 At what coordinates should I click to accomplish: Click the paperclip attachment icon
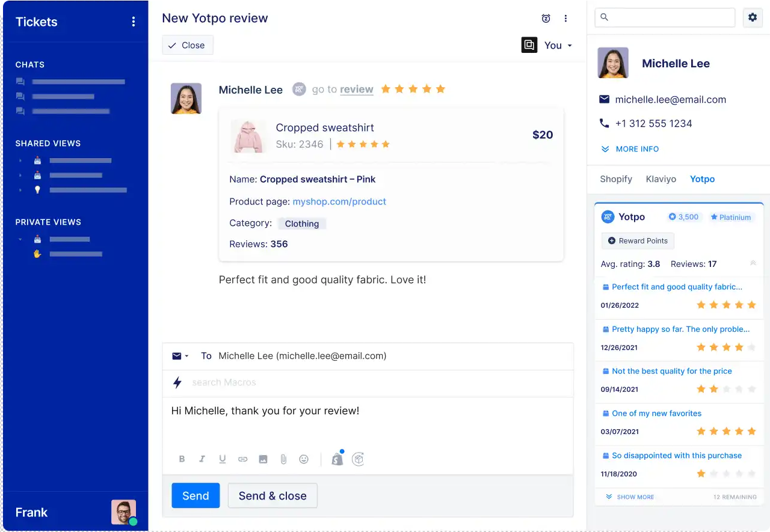pyautogui.click(x=283, y=459)
